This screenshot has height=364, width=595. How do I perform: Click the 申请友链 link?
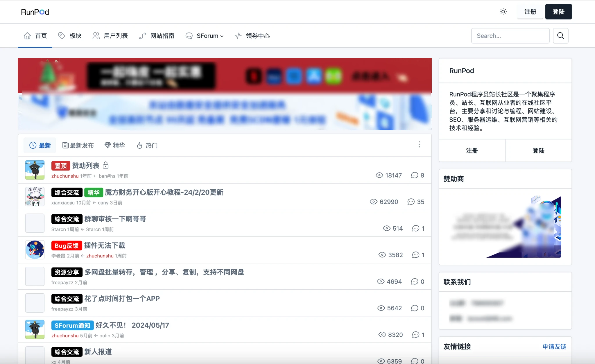pos(554,347)
